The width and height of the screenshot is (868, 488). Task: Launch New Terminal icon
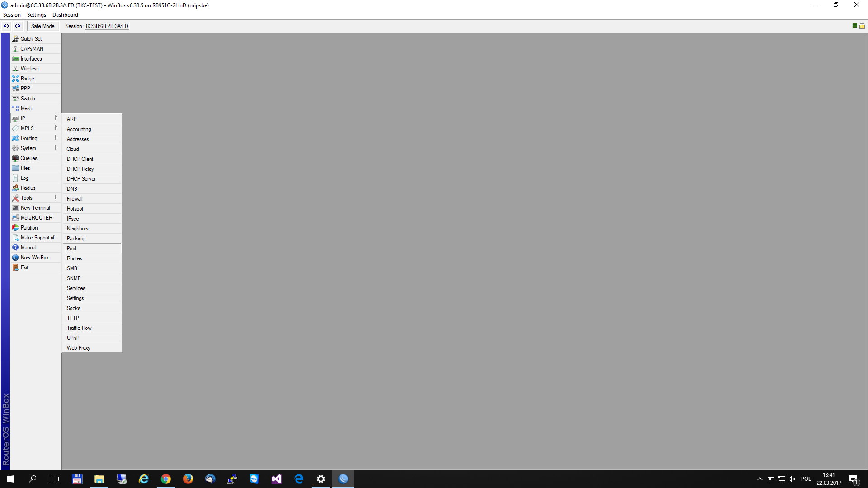tap(15, 208)
